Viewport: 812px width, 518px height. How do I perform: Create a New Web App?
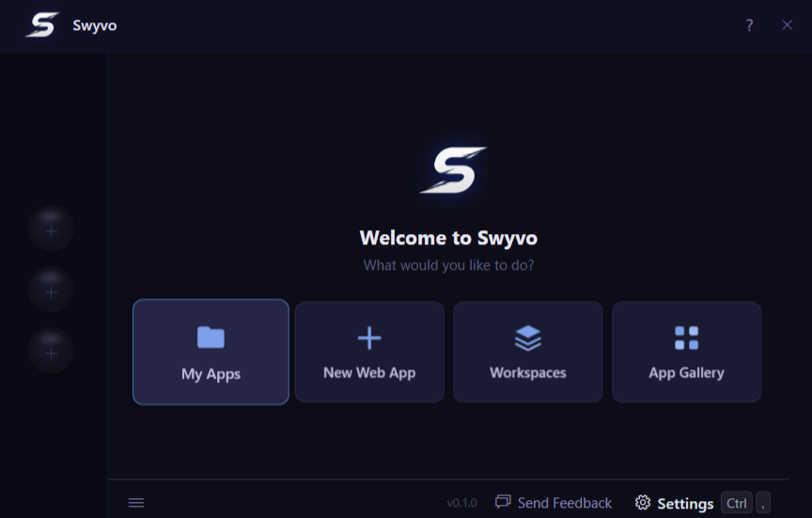(x=369, y=352)
